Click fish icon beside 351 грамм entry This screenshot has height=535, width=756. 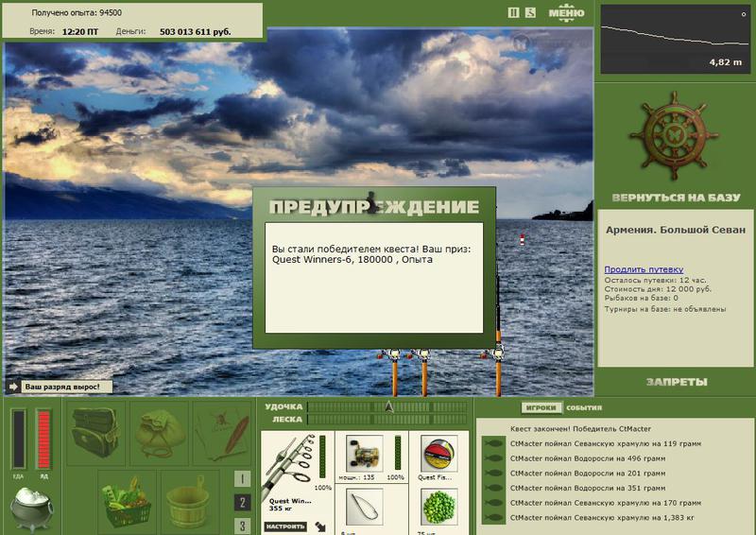493,488
